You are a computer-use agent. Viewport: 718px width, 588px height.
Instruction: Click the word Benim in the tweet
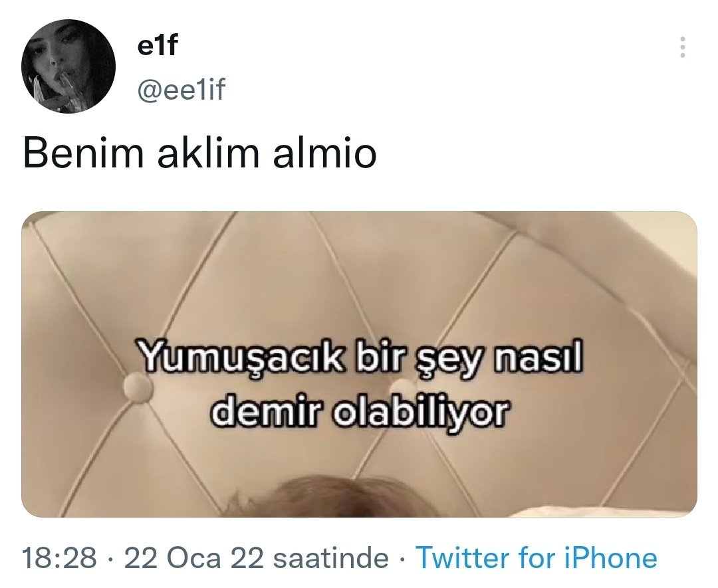pyautogui.click(x=83, y=153)
